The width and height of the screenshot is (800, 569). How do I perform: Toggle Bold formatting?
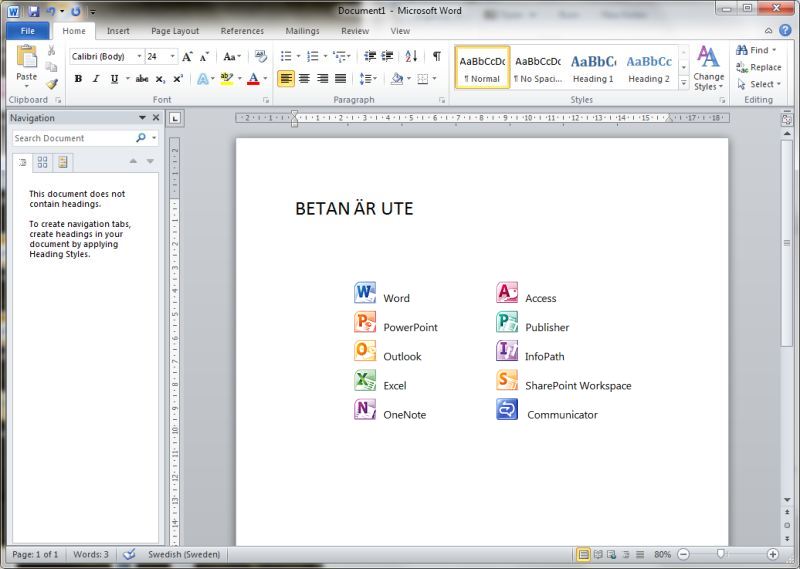(78, 79)
